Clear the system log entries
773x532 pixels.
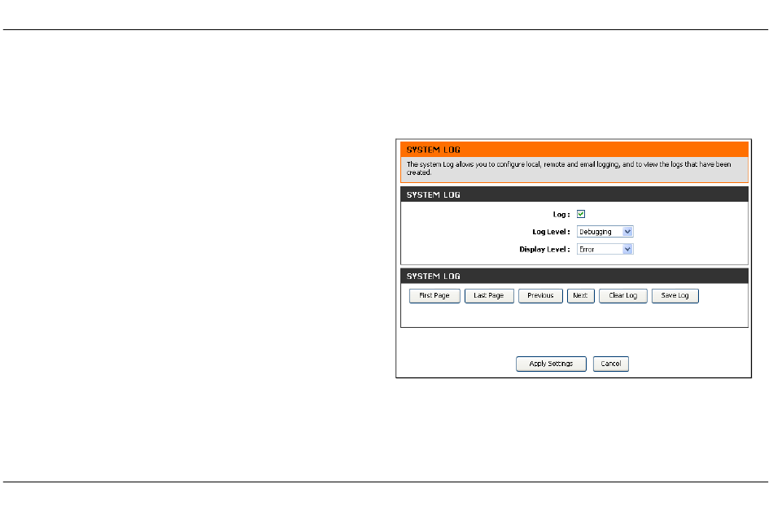(623, 296)
